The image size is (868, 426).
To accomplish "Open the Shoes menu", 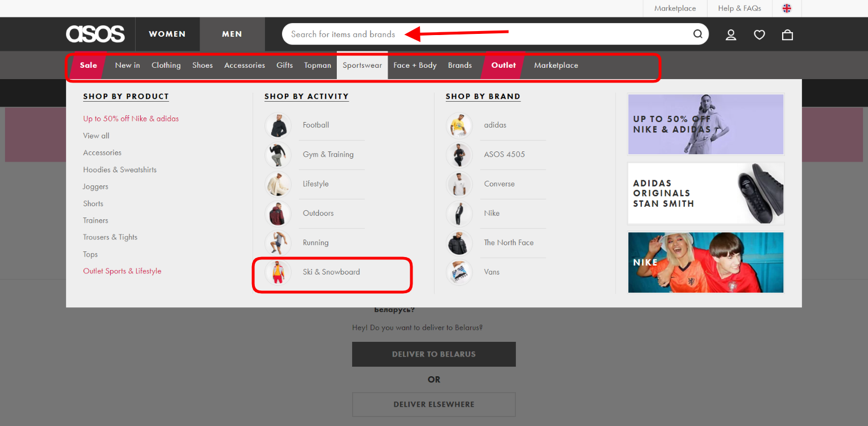I will point(202,65).
